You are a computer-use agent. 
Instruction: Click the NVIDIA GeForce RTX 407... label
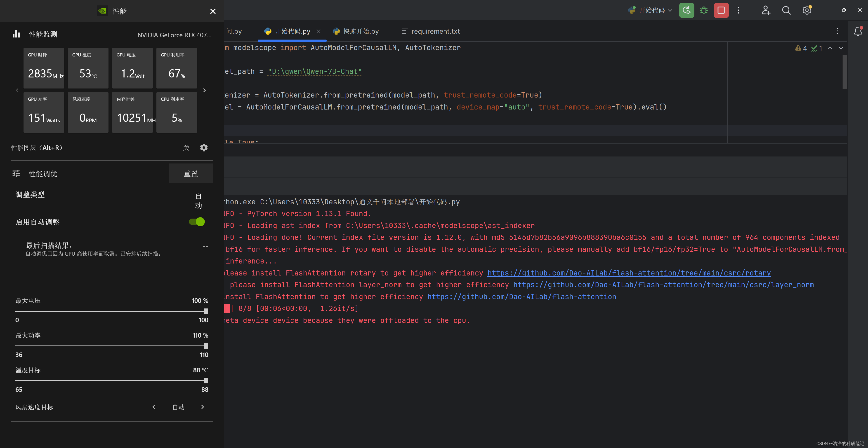click(174, 35)
